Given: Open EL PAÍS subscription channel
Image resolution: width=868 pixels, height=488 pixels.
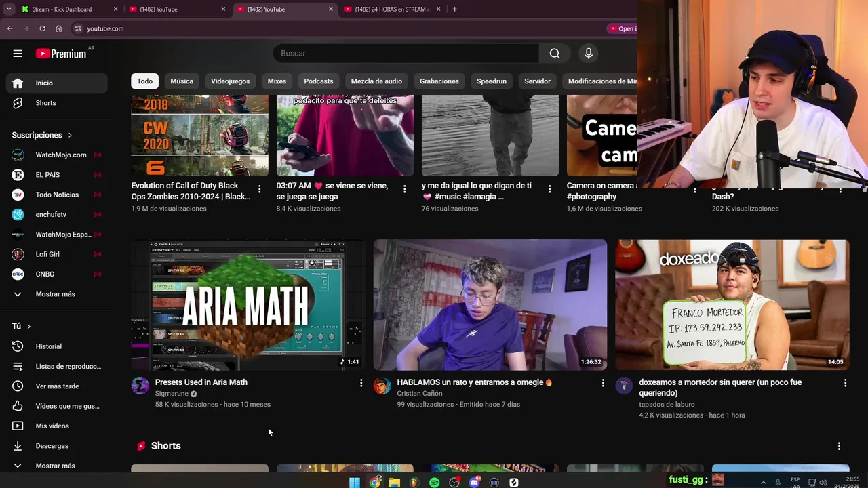Looking at the screenshot, I should 57,175.
